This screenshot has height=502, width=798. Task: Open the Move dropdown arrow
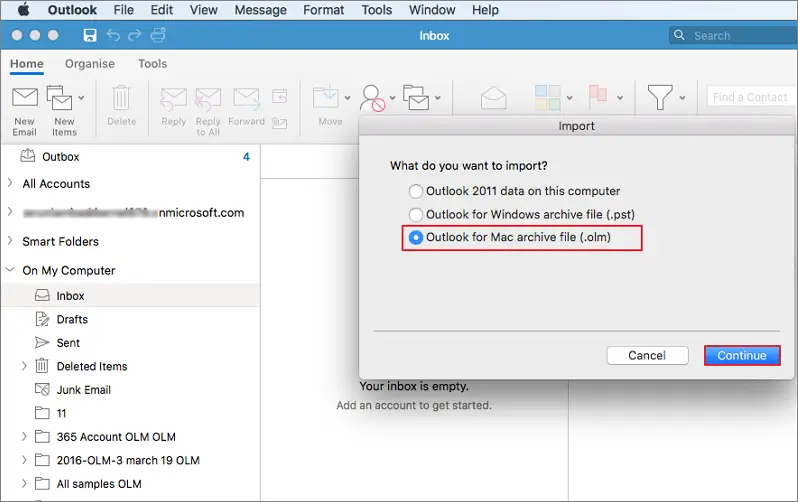click(347, 98)
